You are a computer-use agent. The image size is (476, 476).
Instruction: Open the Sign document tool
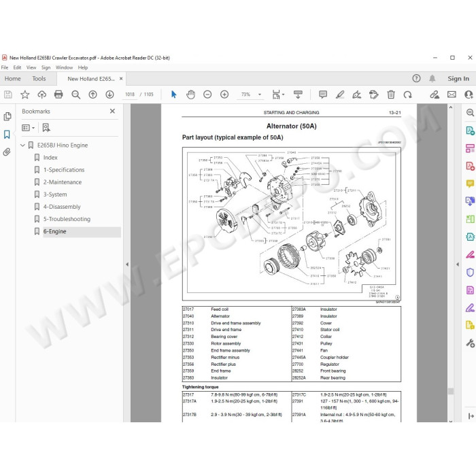(357, 95)
